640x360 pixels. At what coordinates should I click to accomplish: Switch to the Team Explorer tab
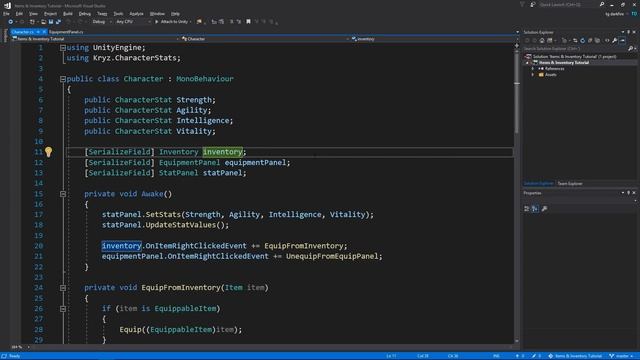pyautogui.click(x=570, y=184)
